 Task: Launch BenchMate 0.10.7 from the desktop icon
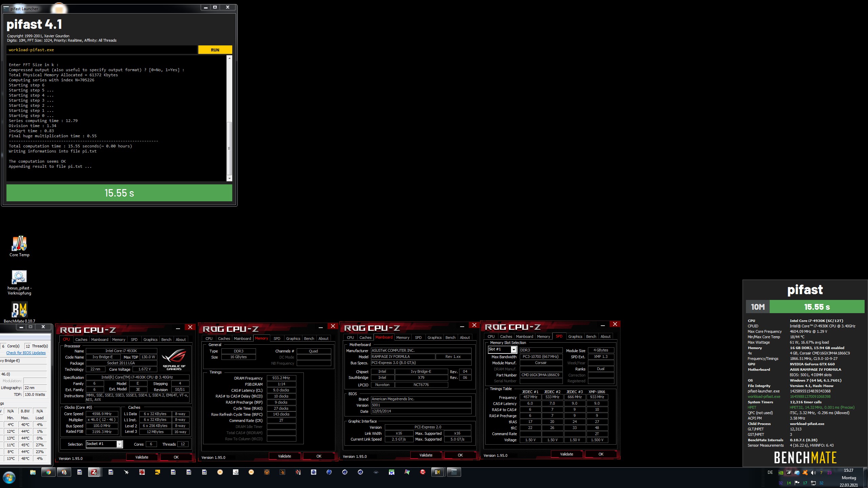coord(19,312)
